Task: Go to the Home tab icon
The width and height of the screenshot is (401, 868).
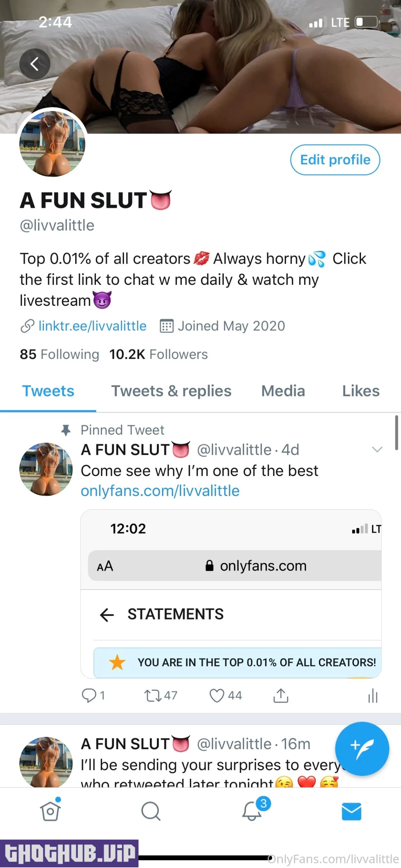Action: click(x=50, y=811)
